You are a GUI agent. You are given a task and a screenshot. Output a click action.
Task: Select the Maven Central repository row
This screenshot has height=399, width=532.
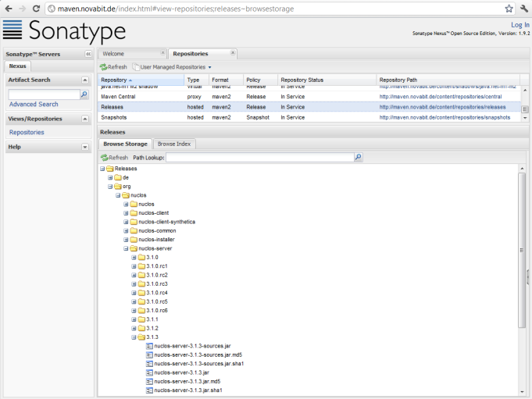[x=309, y=97]
